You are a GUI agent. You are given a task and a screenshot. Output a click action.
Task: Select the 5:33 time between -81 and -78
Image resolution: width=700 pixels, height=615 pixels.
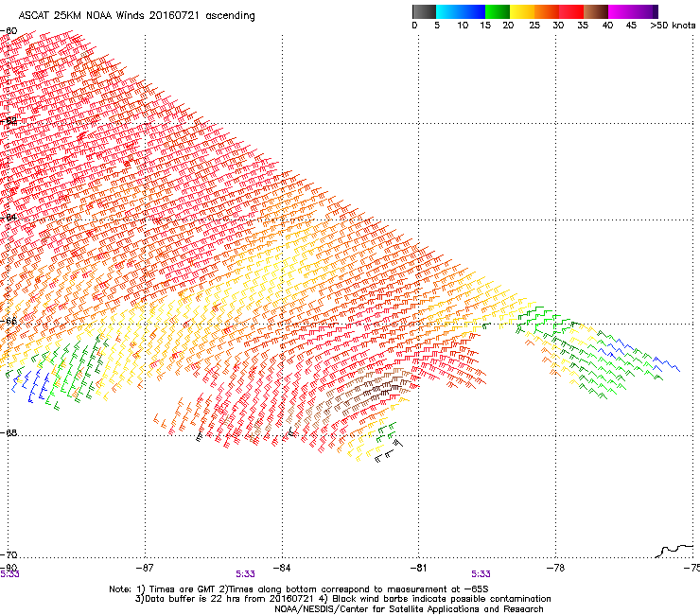point(481,574)
